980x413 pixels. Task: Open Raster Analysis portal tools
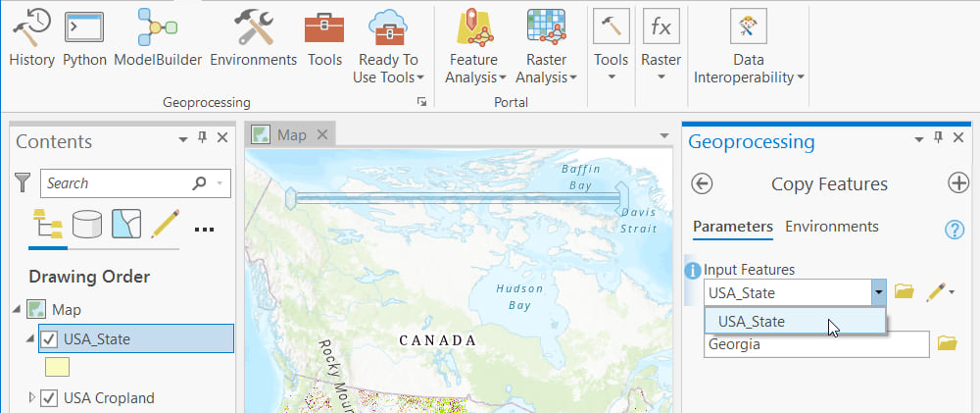tap(546, 47)
